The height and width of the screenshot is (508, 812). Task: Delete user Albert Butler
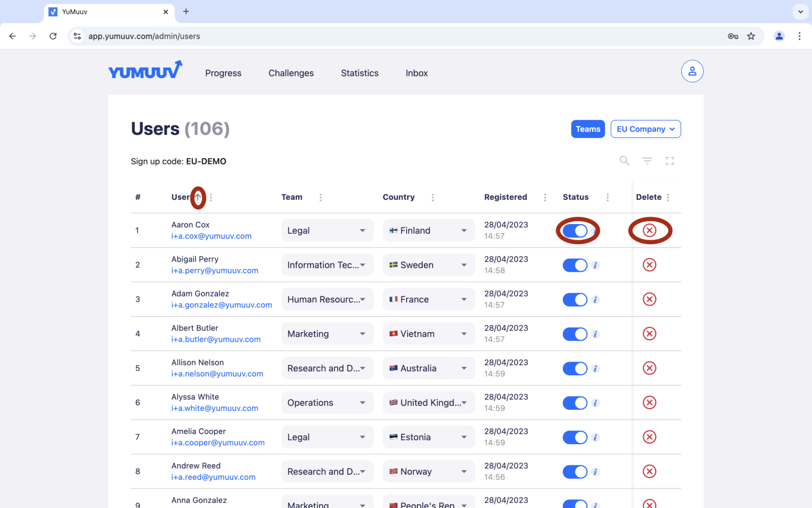(x=649, y=334)
